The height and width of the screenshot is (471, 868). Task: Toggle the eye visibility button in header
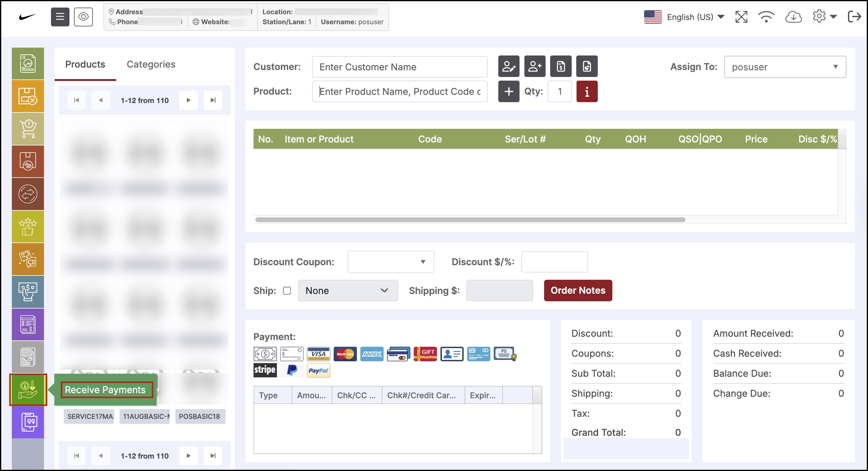[x=83, y=16]
